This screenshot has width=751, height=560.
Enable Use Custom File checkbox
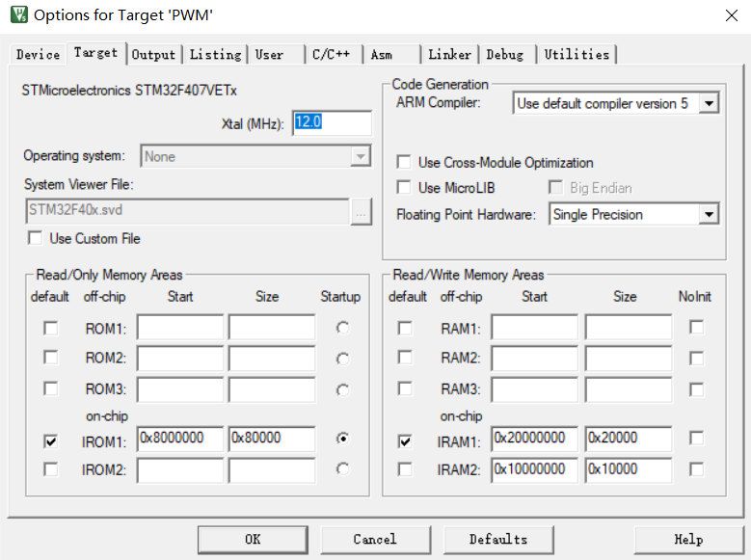35,238
